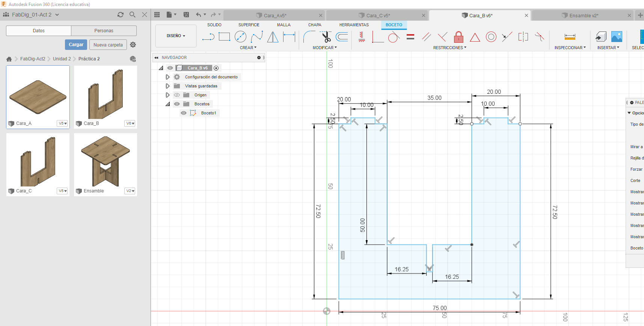Open data panel settings gear
Viewport: 644px width, 326px height.
133,45
